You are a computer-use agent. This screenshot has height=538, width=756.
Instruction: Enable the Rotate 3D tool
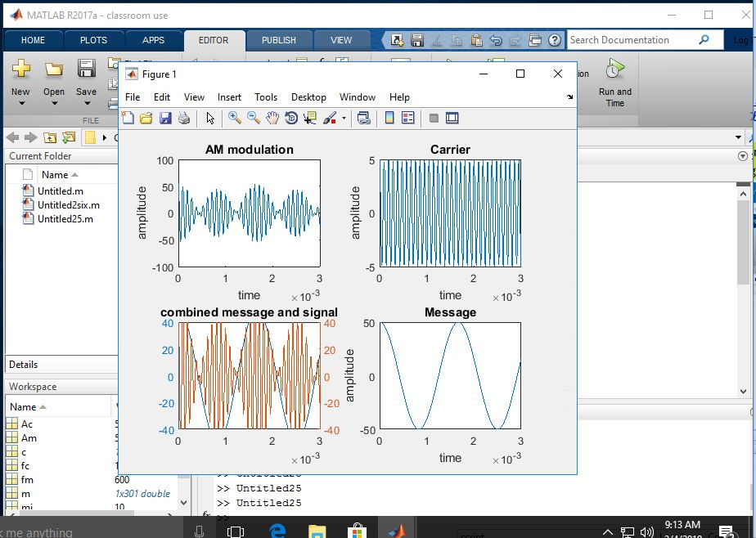[291, 119]
